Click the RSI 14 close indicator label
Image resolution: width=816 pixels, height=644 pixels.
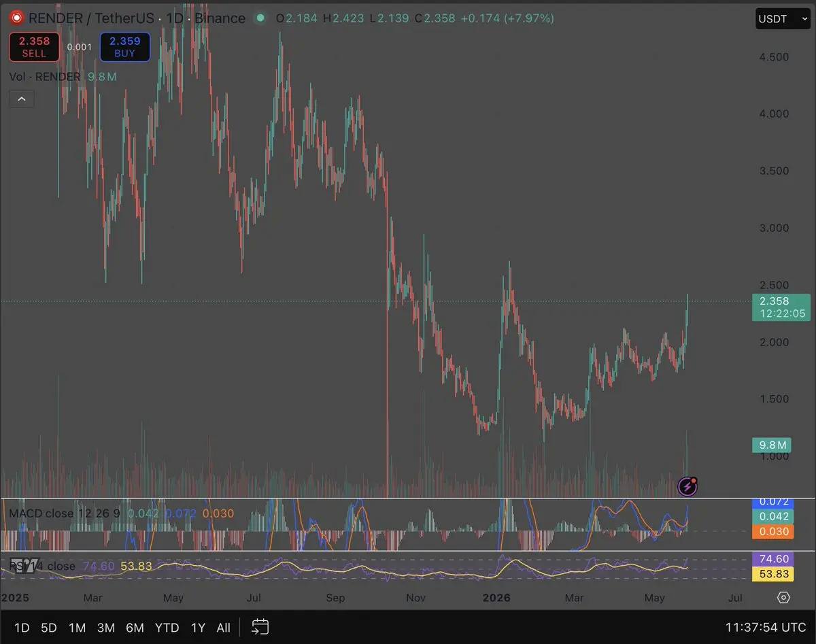pos(42,566)
